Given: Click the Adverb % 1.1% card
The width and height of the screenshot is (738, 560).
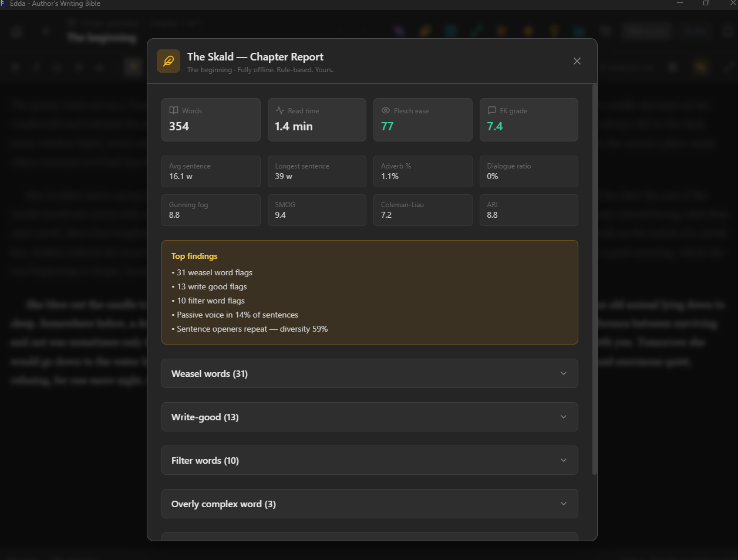Looking at the screenshot, I should tap(423, 171).
